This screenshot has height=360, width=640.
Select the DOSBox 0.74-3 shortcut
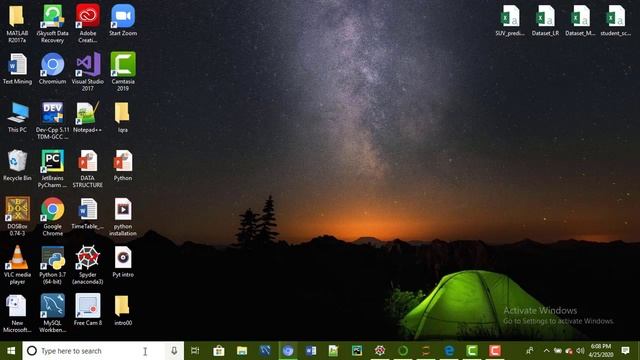[17, 209]
